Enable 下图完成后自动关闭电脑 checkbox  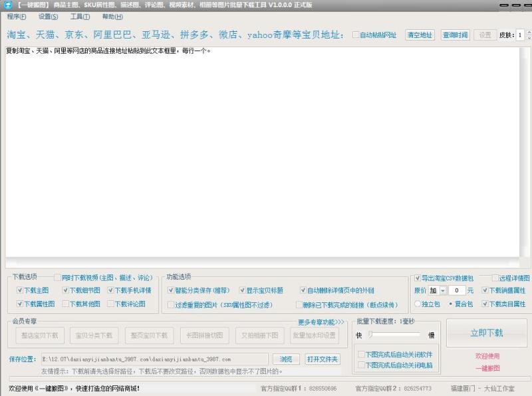[361, 365]
